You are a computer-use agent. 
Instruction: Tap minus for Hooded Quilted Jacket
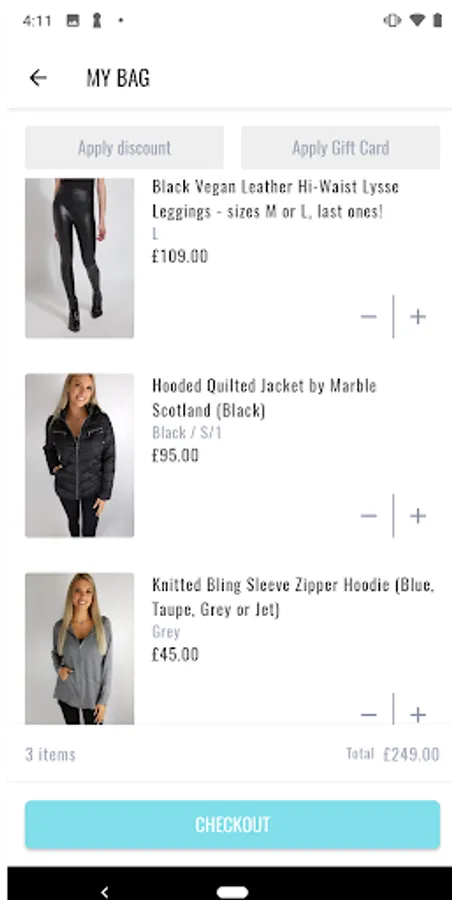coord(369,516)
